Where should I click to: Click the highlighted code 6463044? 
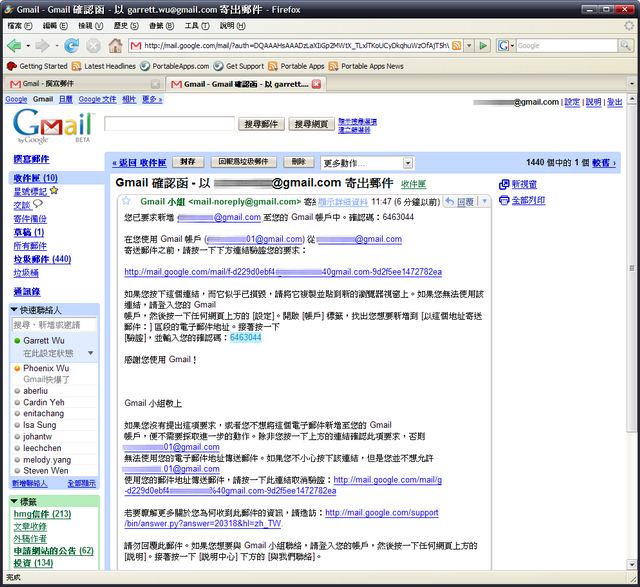(x=245, y=338)
